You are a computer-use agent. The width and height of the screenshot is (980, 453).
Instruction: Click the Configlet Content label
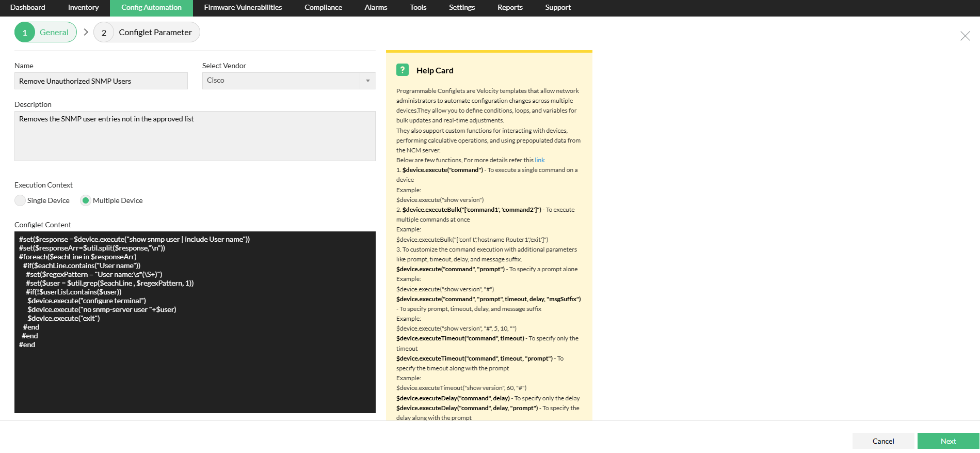[43, 225]
